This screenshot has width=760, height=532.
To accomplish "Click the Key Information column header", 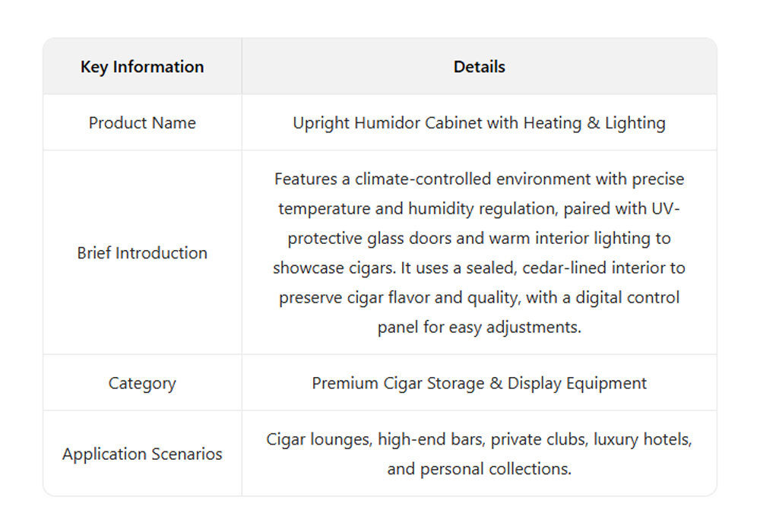I will pyautogui.click(x=142, y=67).
